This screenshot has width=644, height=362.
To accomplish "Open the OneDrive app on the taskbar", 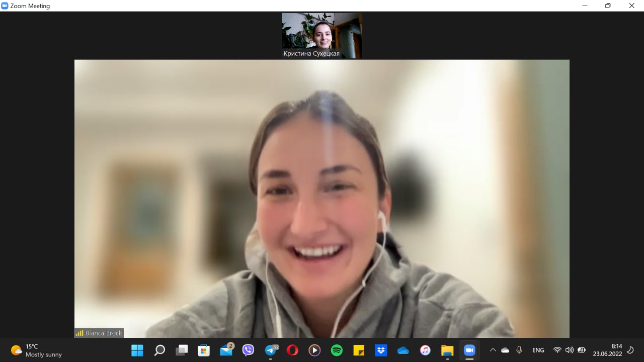I will (x=403, y=350).
